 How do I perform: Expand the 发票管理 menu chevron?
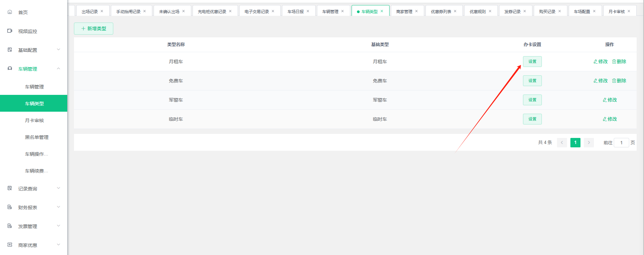coord(58,226)
